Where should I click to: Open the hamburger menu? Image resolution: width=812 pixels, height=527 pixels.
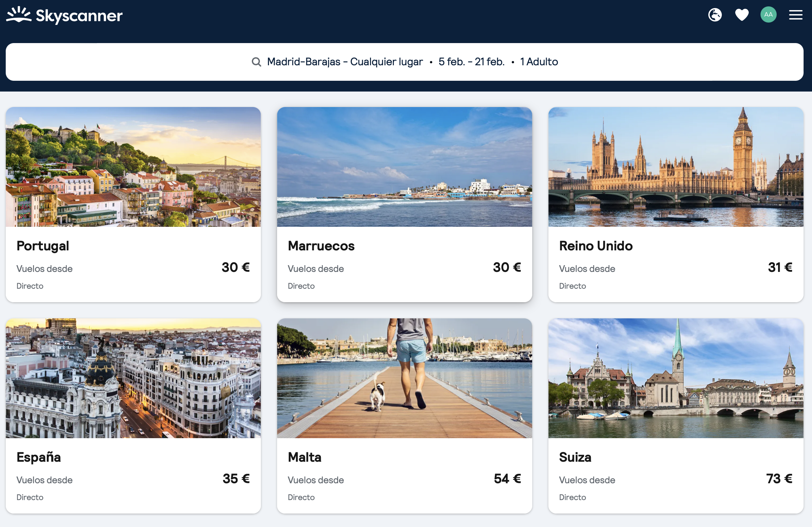tap(795, 15)
